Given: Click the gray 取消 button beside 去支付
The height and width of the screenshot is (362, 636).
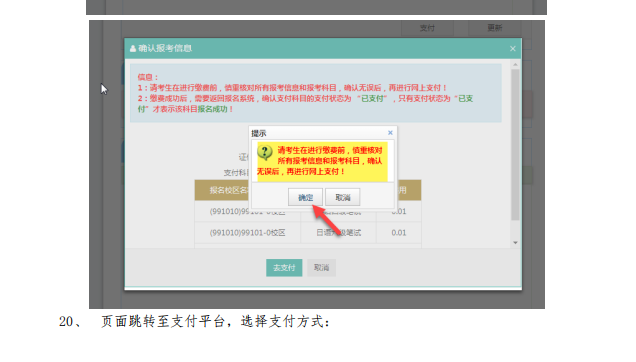Looking at the screenshot, I should tap(321, 268).
